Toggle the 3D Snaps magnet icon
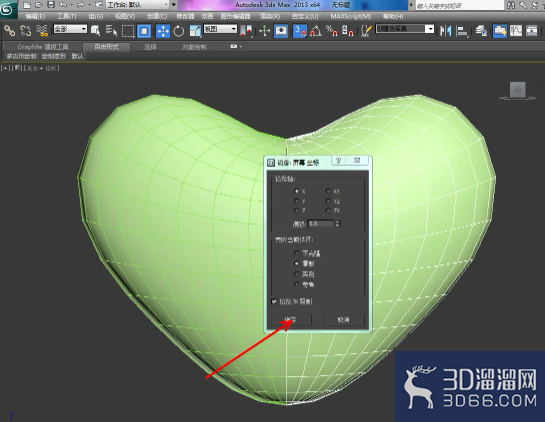The width and height of the screenshot is (545, 422). pyautogui.click(x=300, y=31)
